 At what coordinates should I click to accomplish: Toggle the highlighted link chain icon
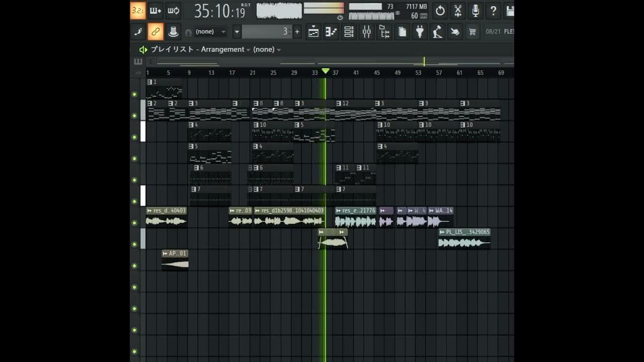155,32
